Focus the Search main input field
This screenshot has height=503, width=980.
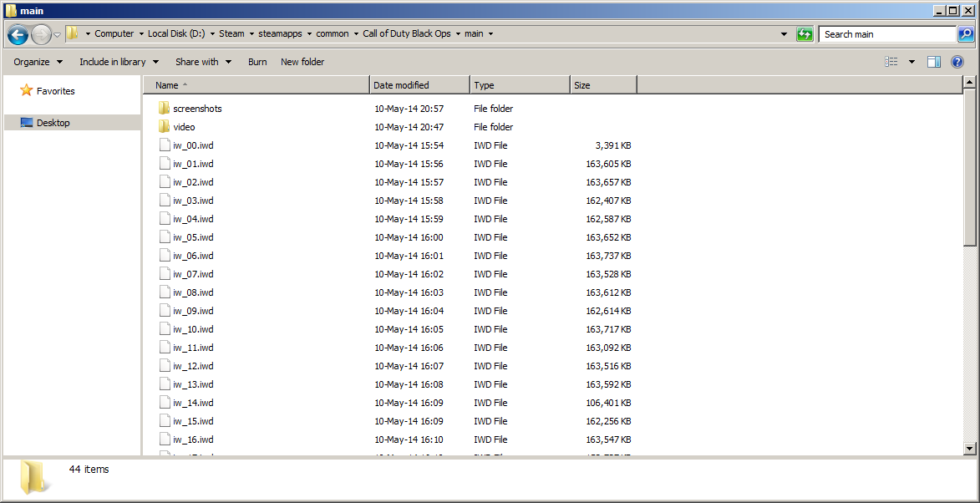[887, 34]
